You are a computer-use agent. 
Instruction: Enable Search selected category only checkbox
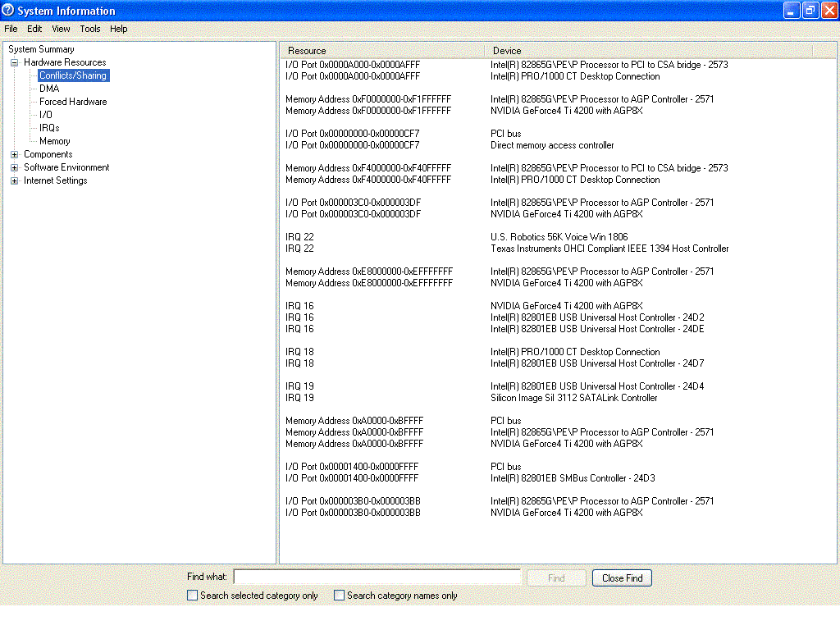[192, 596]
